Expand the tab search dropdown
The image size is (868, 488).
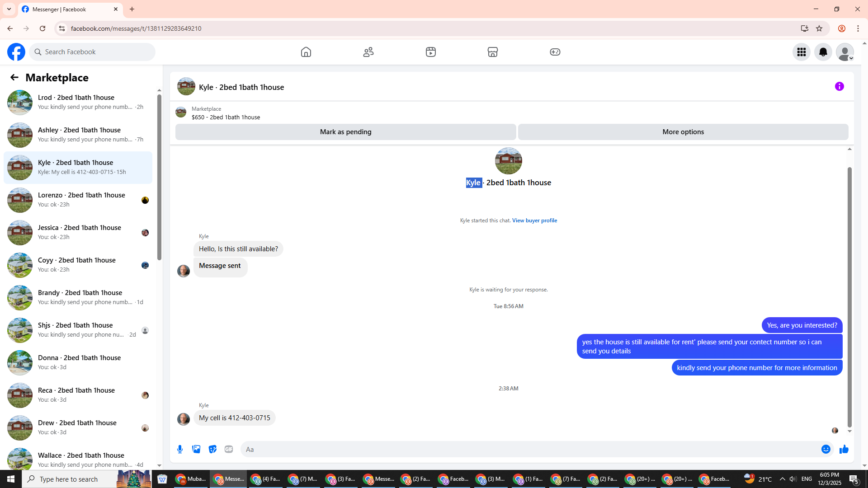coord(9,9)
